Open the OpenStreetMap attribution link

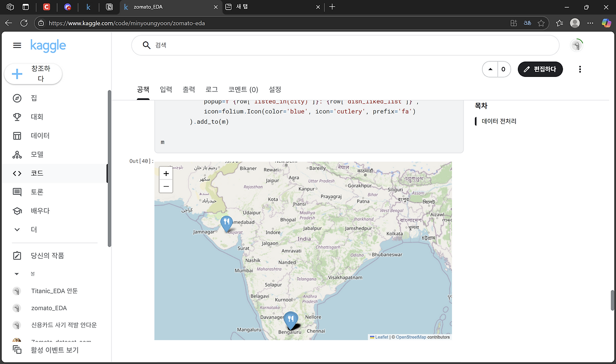(411, 337)
